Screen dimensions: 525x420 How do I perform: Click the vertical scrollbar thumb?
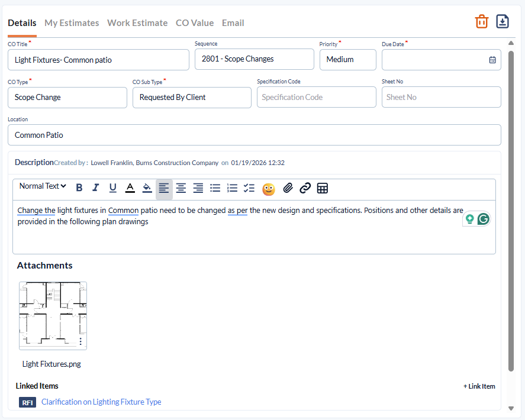pos(511,211)
